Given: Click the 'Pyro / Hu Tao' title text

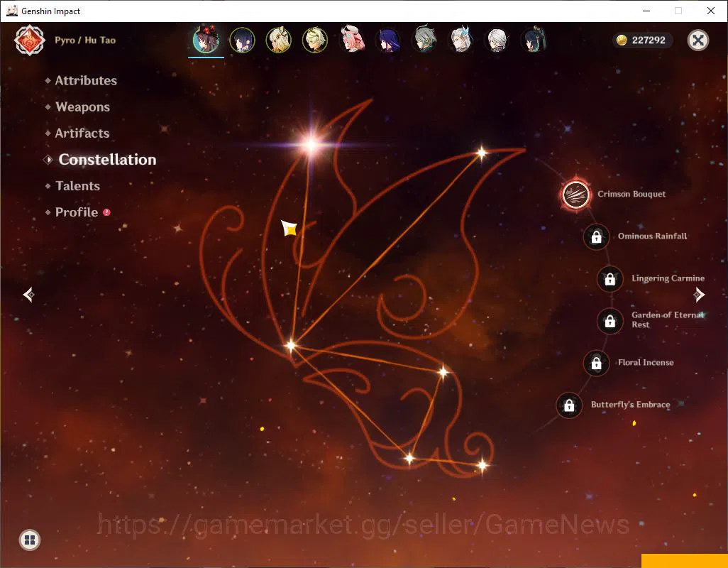Looking at the screenshot, I should click(85, 40).
